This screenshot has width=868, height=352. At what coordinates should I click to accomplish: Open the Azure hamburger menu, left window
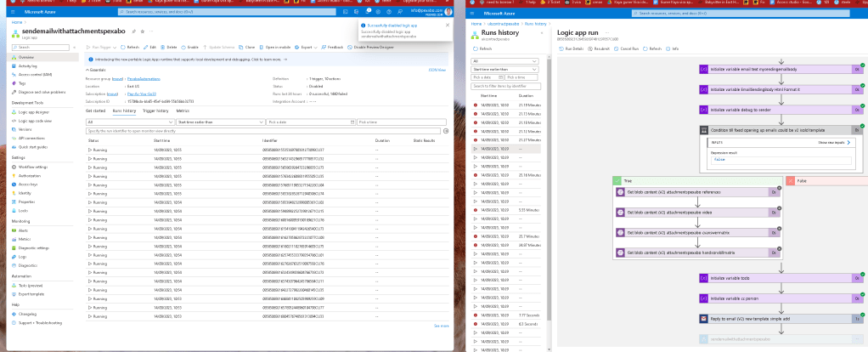14,11
